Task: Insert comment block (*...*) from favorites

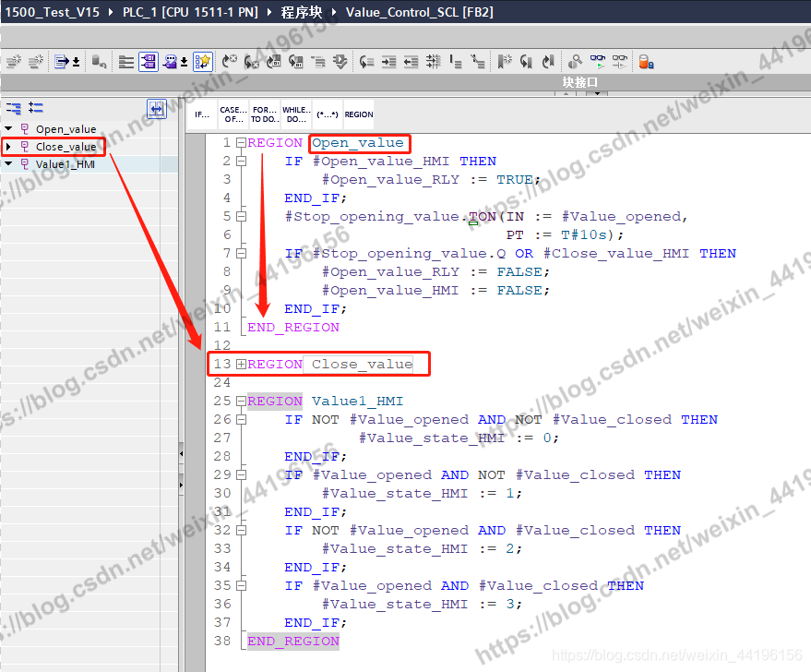Action: 328,114
